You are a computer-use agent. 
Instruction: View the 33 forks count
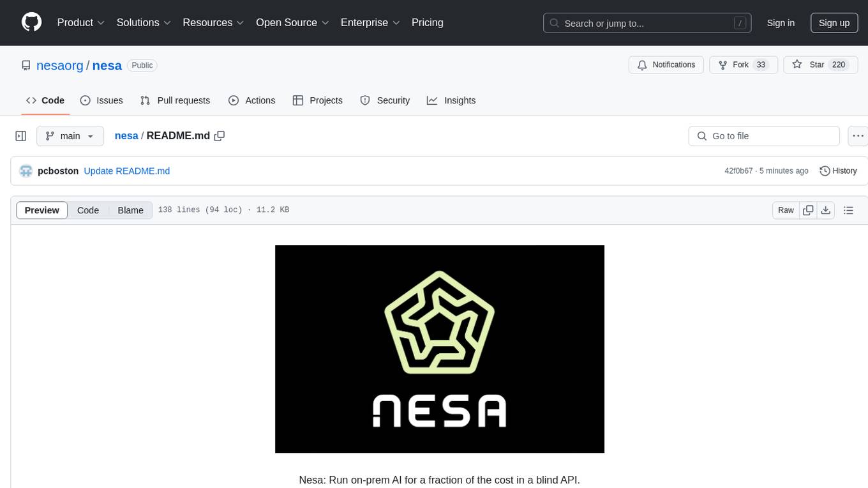760,65
